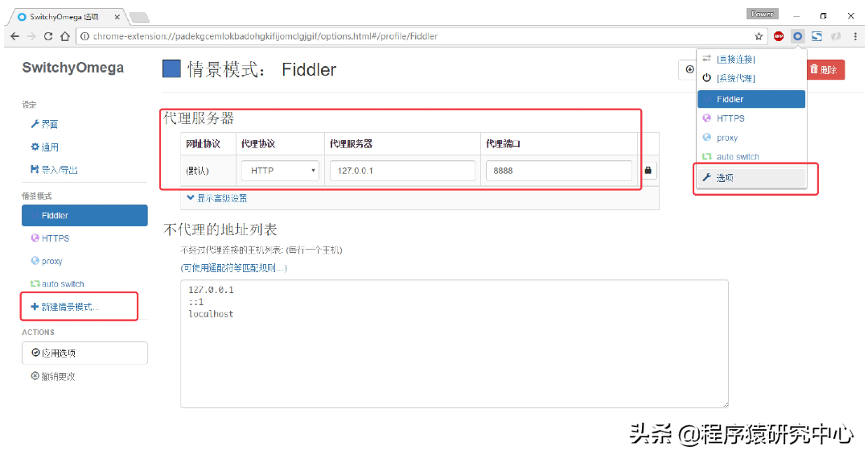Click SwitchyOmega title heading

(73, 68)
